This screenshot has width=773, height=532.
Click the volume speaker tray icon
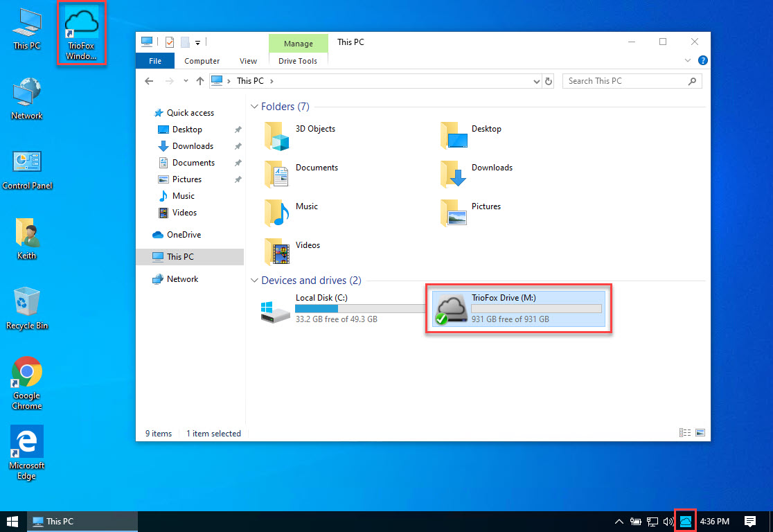668,521
